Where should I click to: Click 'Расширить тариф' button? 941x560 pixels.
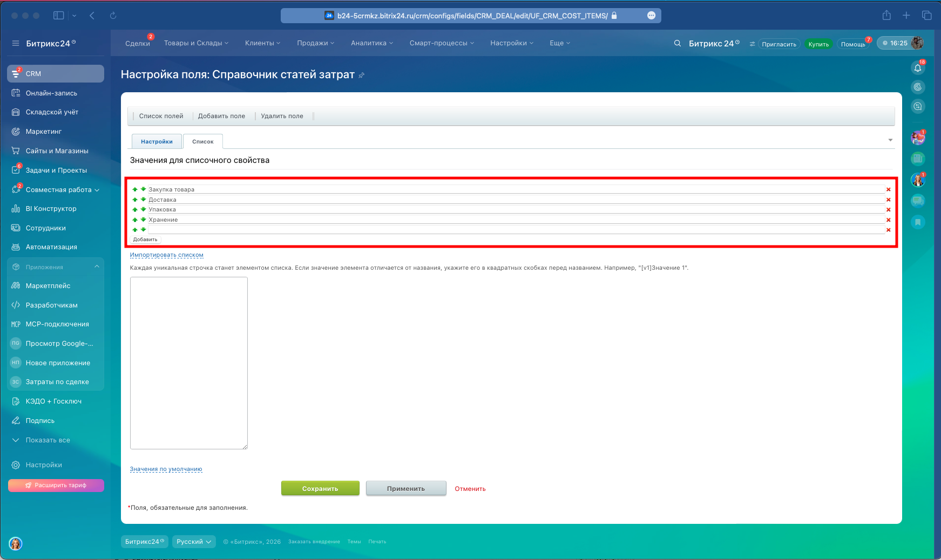click(x=56, y=486)
